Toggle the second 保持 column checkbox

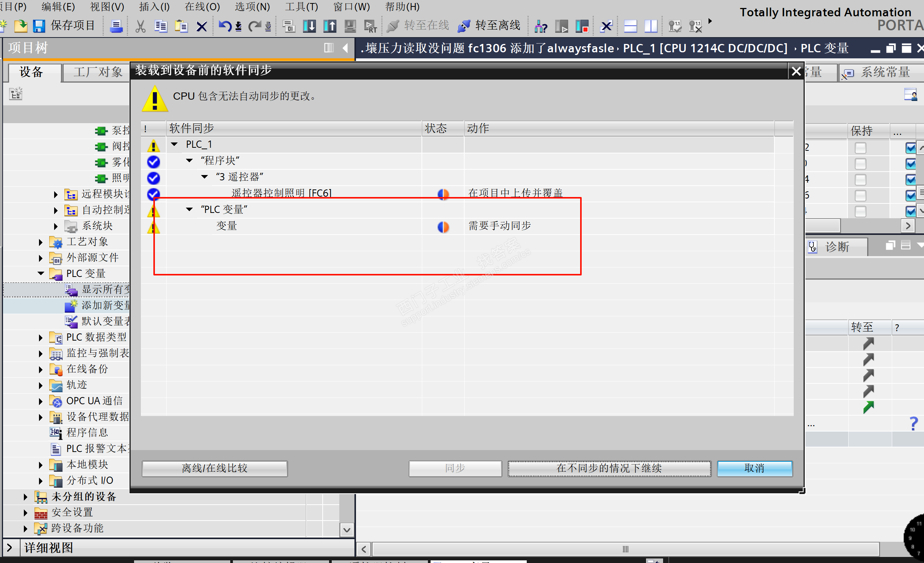coord(860,164)
